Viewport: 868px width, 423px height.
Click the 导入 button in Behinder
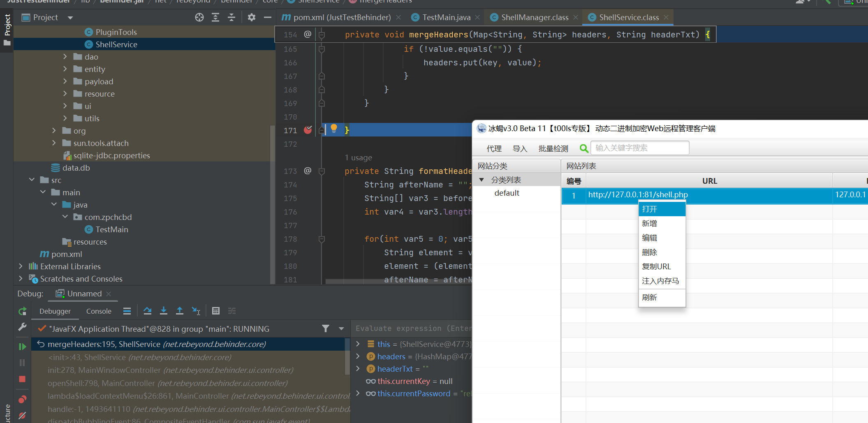click(520, 148)
